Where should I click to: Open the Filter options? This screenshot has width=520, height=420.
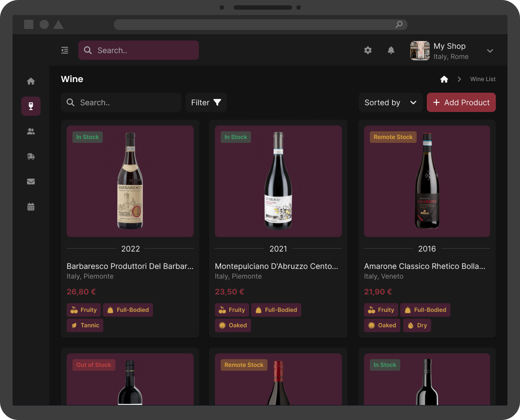click(206, 102)
